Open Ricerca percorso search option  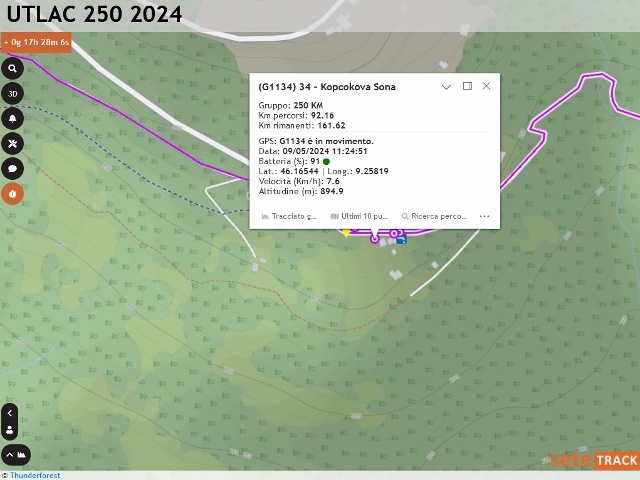pos(434,216)
